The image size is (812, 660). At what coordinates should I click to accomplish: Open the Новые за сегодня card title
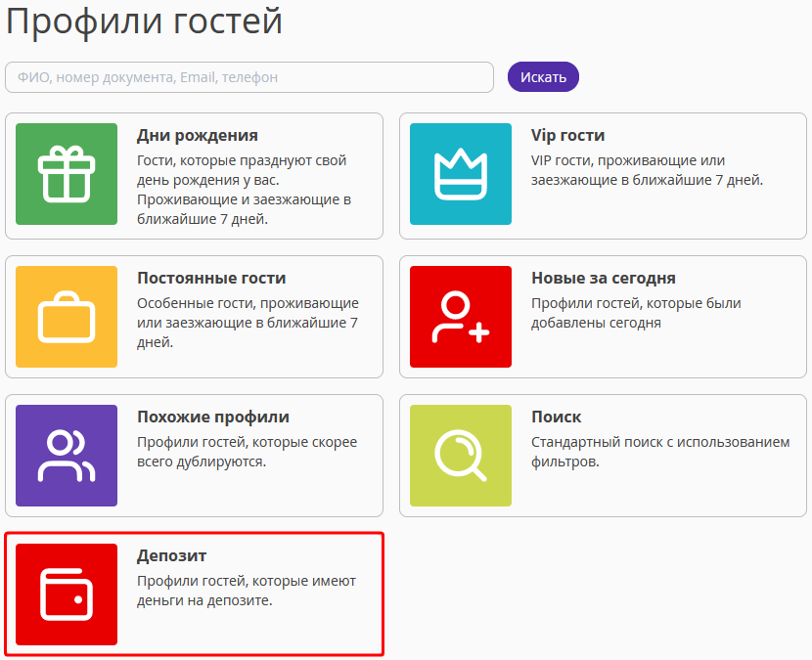[604, 278]
